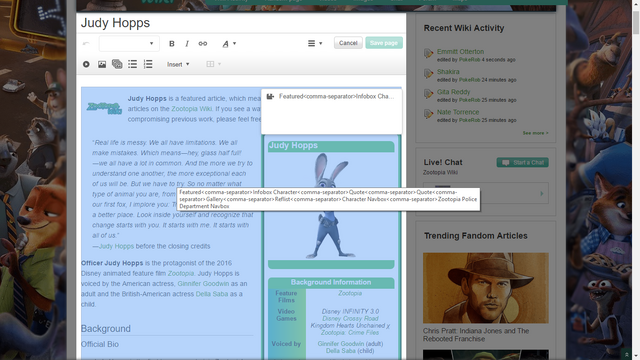Screen dimensions: 640x360
Task: Click edit icon beside Emmitt Otterton
Action: tap(428, 53)
